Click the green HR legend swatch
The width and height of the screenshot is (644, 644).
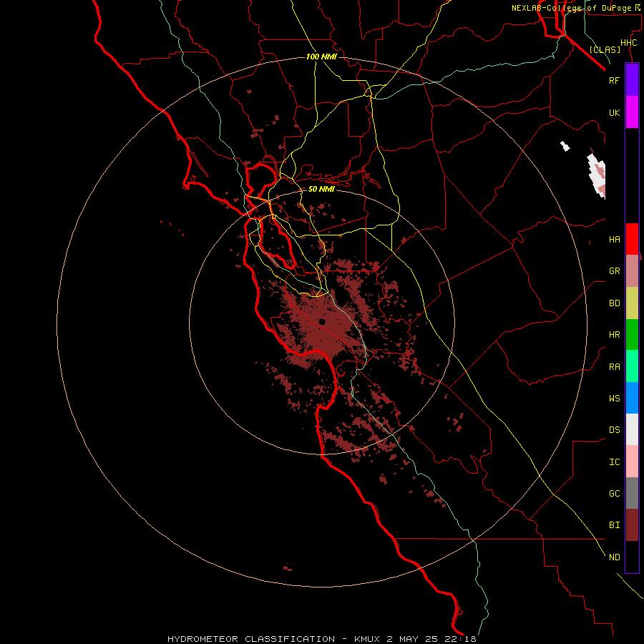(x=632, y=335)
